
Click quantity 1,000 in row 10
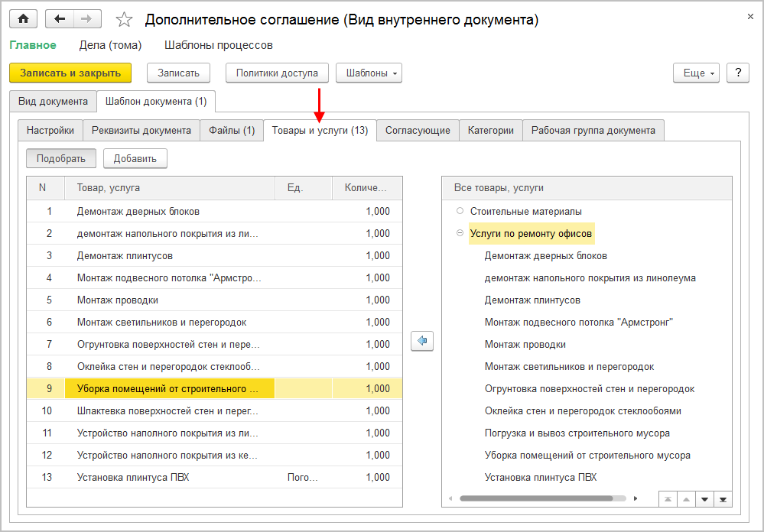(x=367, y=410)
